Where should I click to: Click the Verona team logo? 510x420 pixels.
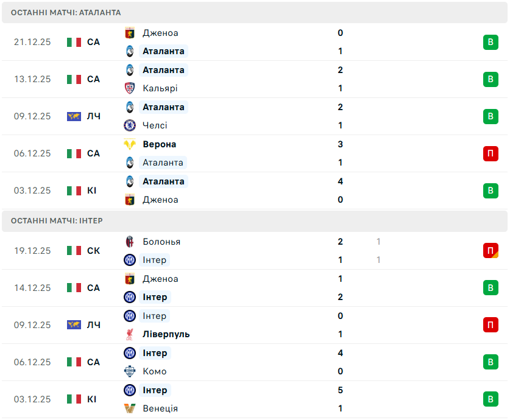129,144
